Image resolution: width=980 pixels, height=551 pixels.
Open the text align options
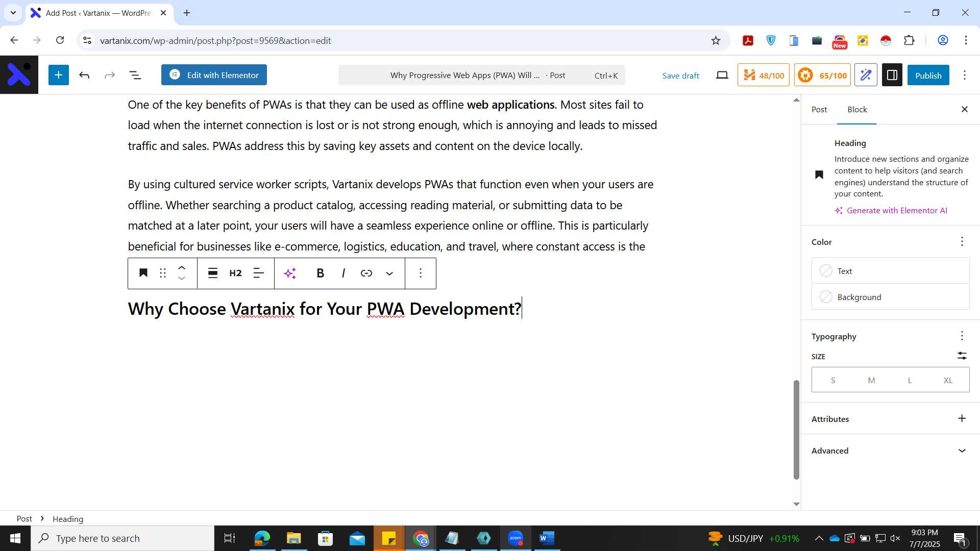point(259,273)
